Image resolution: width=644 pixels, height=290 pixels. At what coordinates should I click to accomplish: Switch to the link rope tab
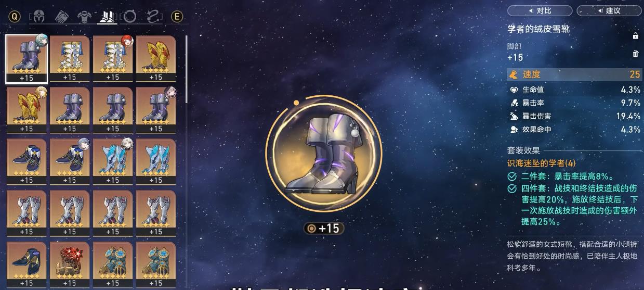(x=153, y=17)
